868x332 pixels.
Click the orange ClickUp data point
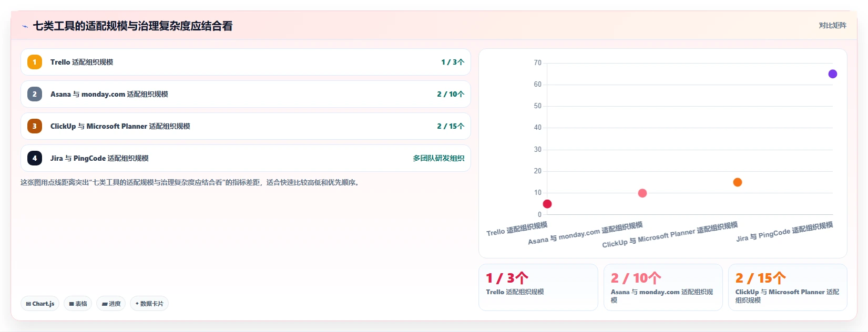tap(738, 182)
